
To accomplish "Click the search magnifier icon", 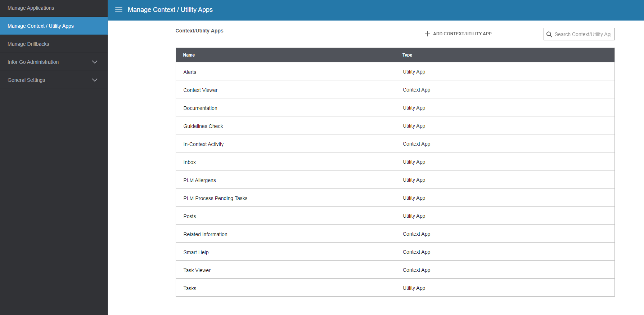I will 549,34.
